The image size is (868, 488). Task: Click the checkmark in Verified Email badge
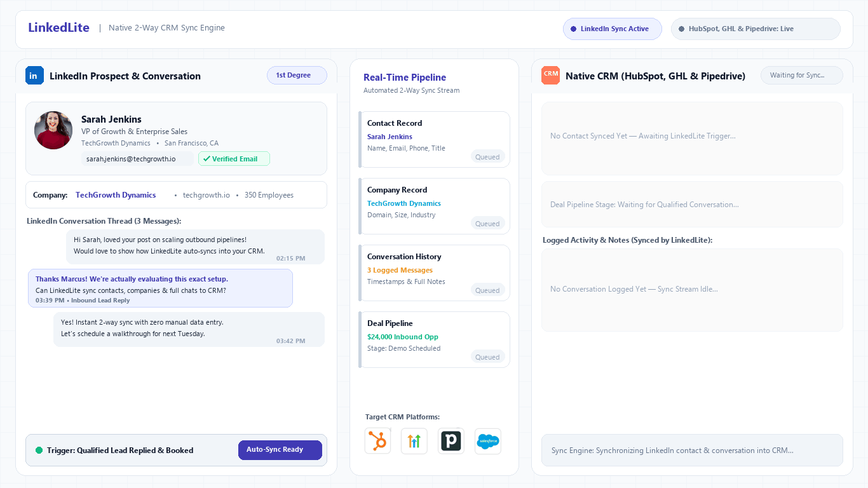(x=207, y=159)
